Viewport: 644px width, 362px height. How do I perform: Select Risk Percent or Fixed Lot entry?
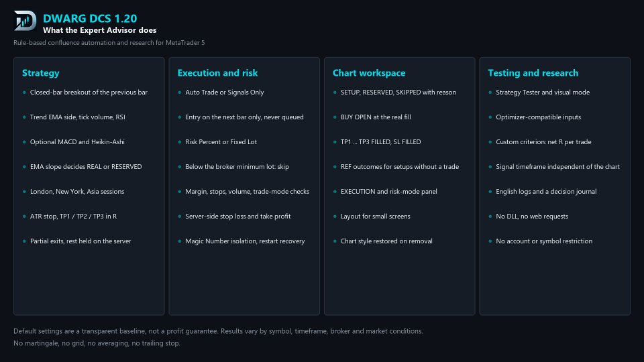coord(221,142)
